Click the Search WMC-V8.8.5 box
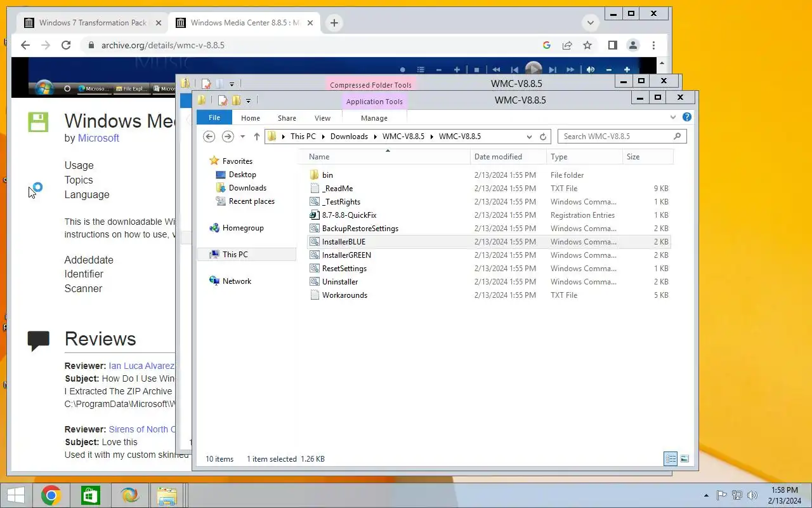 click(622, 137)
